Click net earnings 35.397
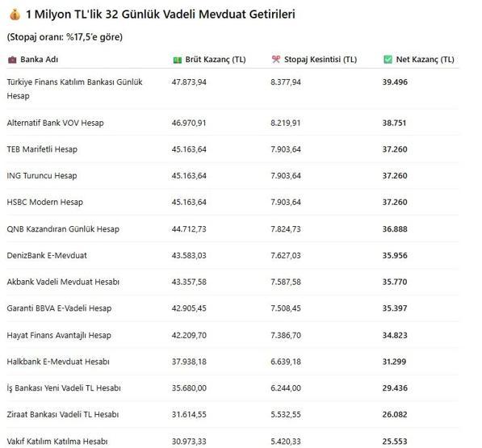This screenshot has width=482, height=448. point(395,308)
